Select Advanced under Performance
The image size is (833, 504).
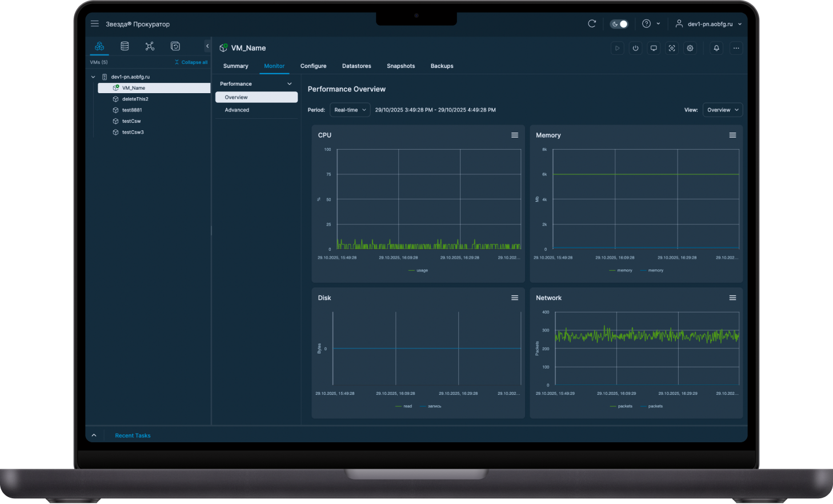pos(237,110)
